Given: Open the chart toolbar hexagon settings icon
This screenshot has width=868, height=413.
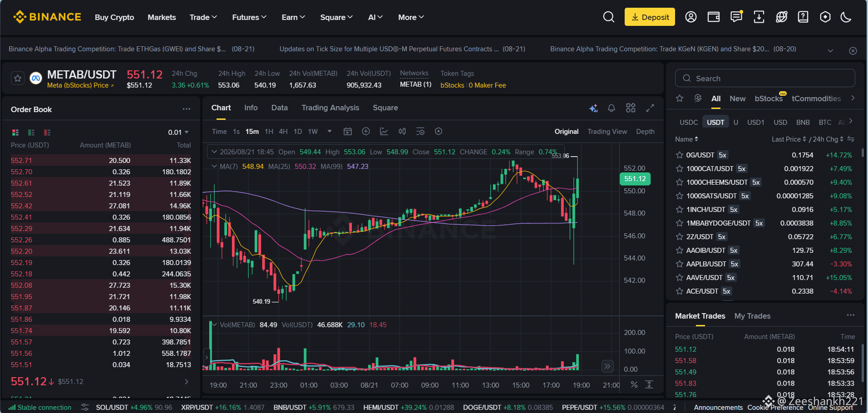Looking at the screenshot, I should pyautogui.click(x=439, y=131).
